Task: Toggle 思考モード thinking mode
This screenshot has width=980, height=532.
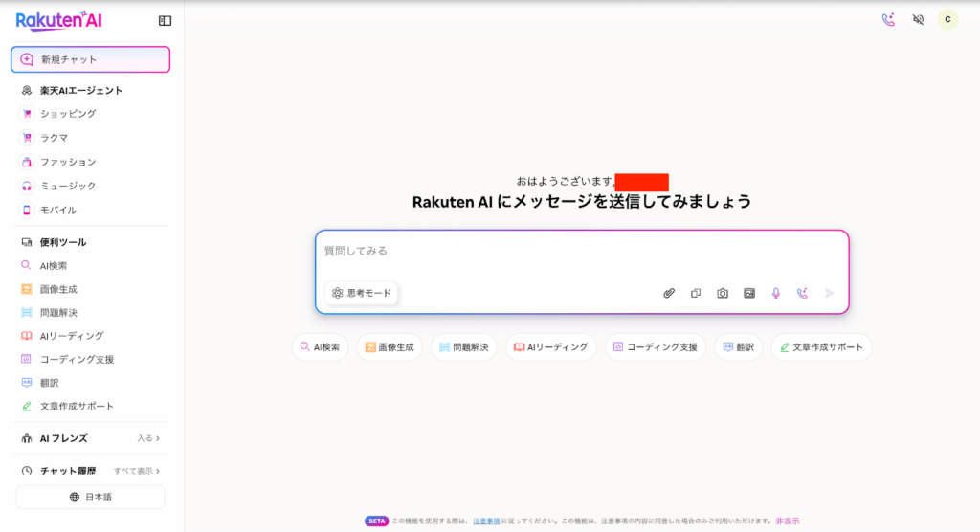Action: tap(361, 293)
